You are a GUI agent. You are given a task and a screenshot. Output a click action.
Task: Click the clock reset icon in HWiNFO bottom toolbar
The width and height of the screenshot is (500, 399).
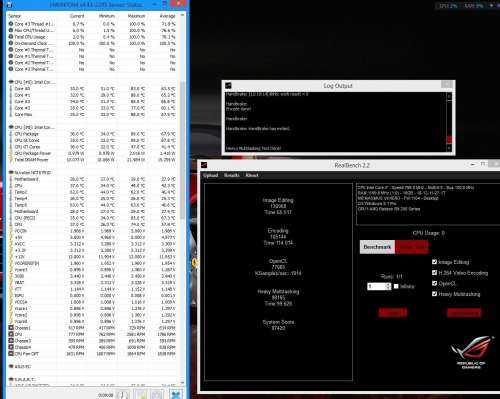point(123,395)
